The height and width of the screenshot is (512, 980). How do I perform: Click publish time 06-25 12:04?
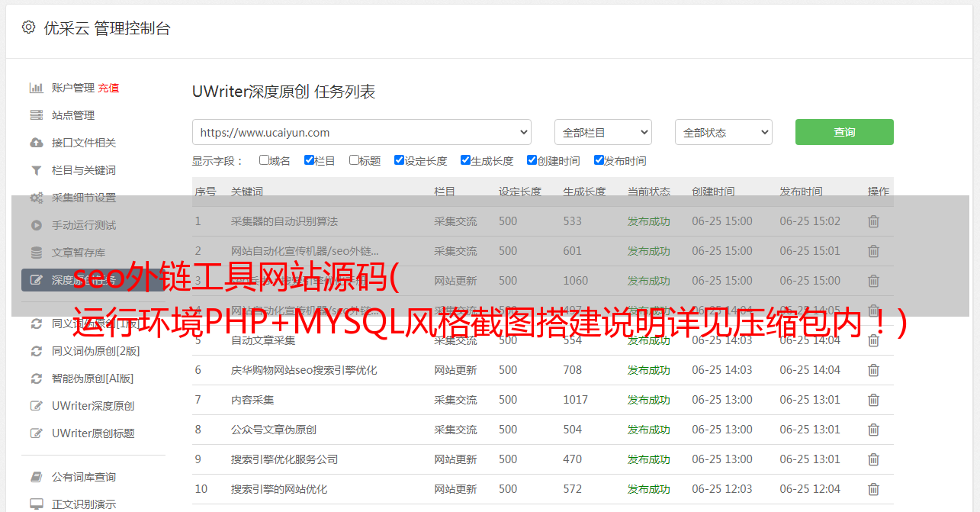coord(810,489)
